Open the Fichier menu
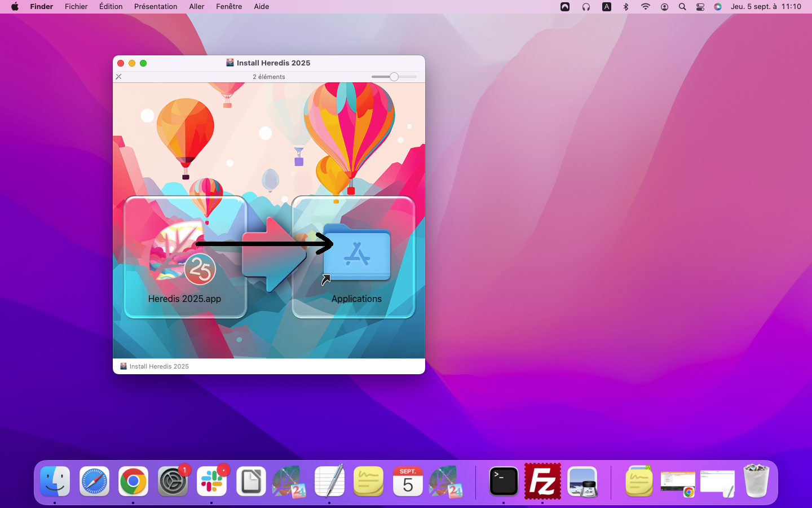Screen dimensions: 812x508 (76, 7)
